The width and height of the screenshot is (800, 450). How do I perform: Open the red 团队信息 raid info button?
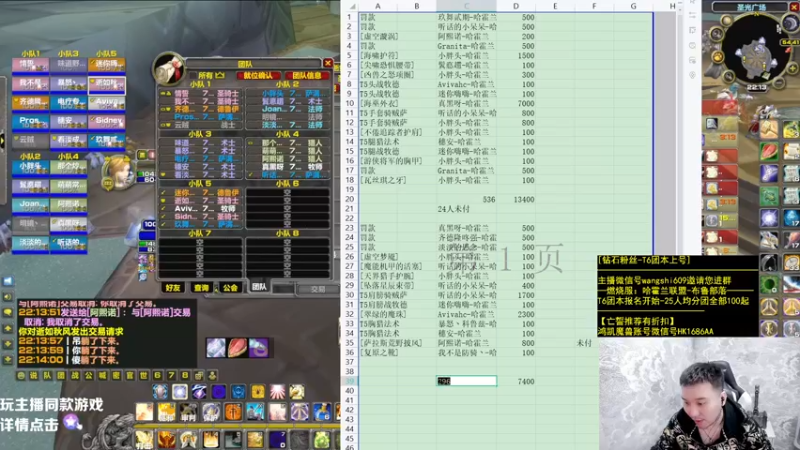point(307,76)
